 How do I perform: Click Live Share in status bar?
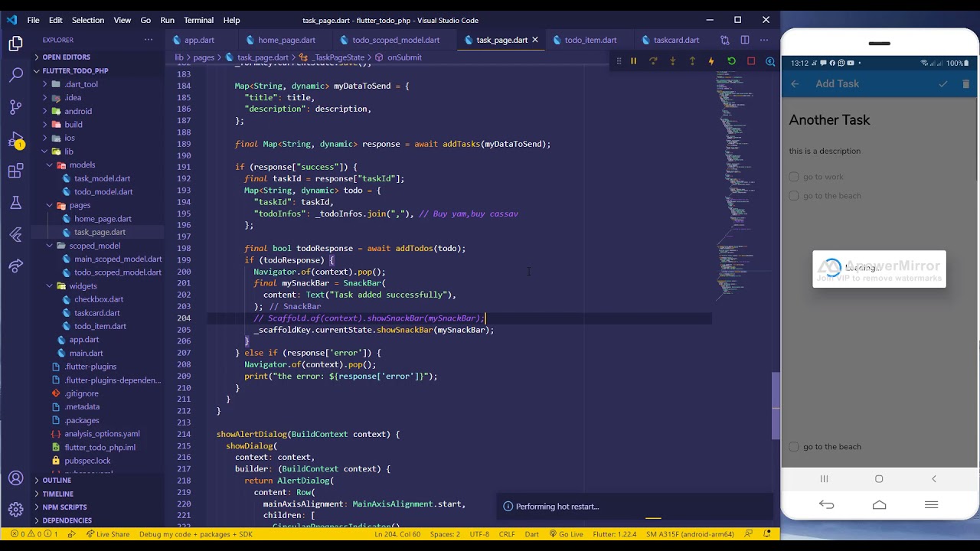107,534
